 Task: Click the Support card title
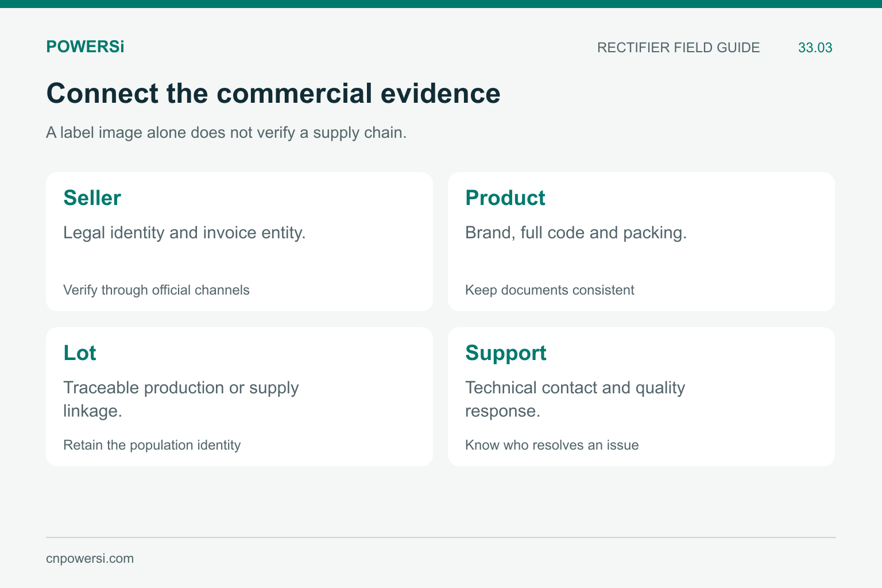point(506,353)
